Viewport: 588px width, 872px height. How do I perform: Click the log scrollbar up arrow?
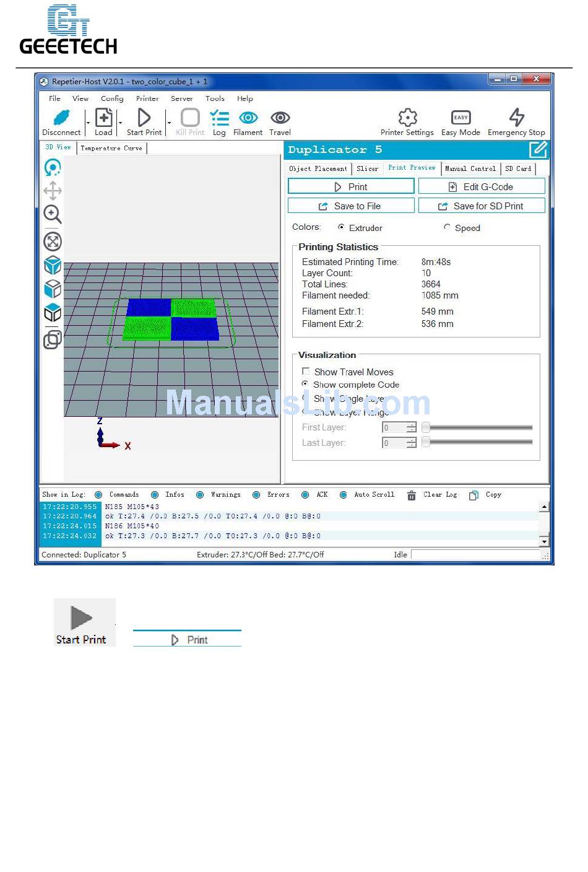tap(544, 507)
